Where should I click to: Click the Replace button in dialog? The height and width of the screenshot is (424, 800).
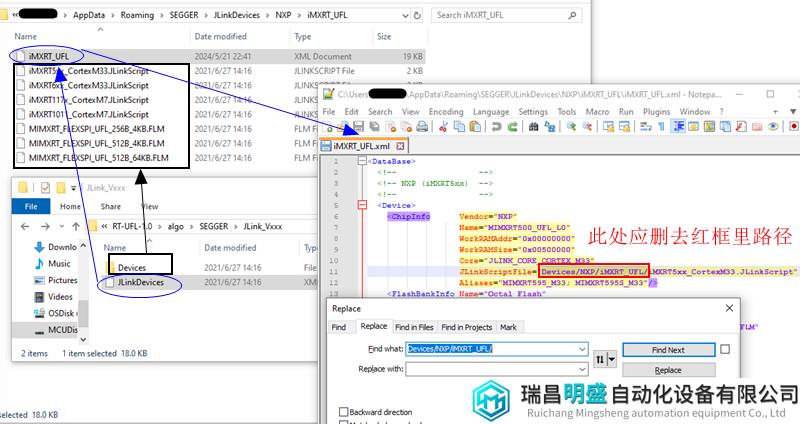pyautogui.click(x=668, y=370)
